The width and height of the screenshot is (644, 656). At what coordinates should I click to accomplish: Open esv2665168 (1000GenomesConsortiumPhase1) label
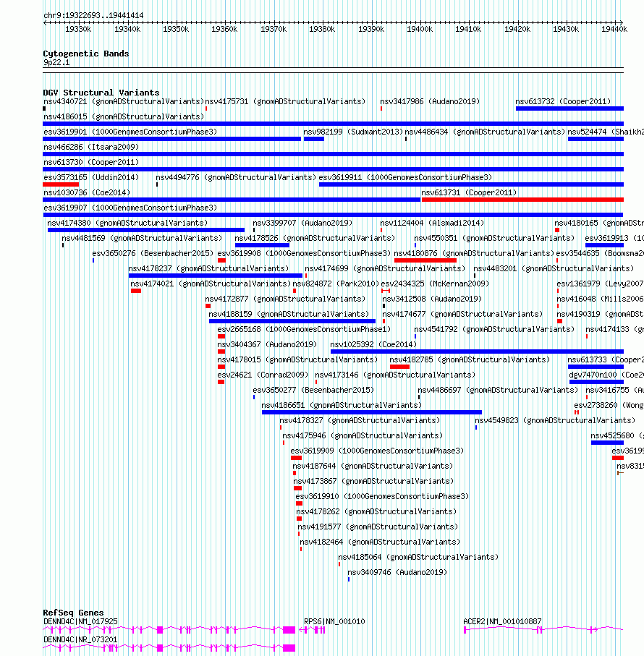coord(304,329)
